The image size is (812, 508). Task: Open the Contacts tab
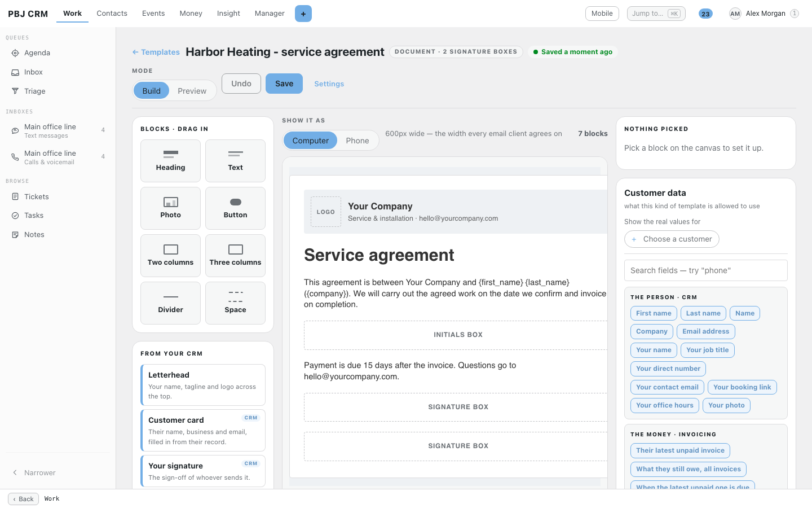click(x=112, y=14)
